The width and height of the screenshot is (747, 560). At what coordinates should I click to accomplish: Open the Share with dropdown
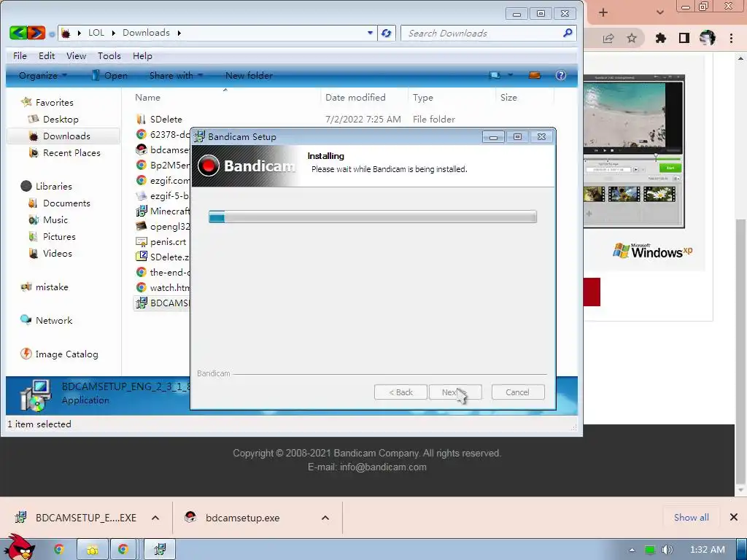pos(176,75)
